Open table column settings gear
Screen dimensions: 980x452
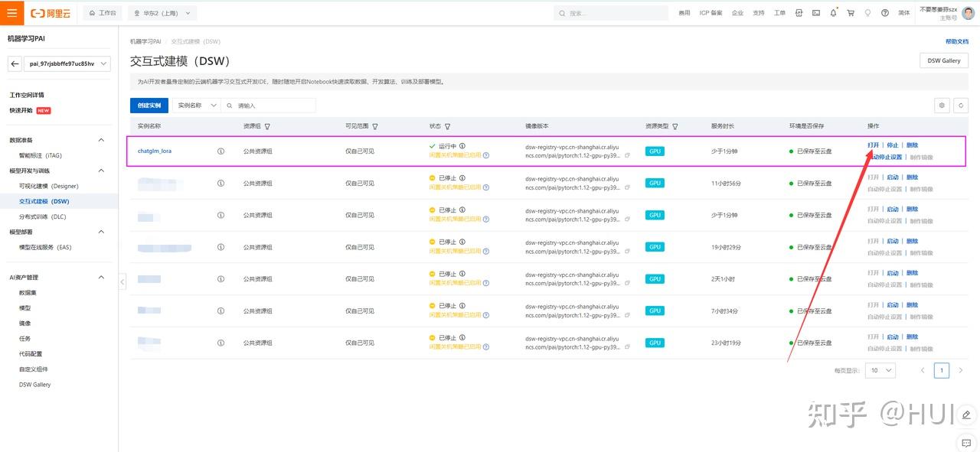pos(942,106)
